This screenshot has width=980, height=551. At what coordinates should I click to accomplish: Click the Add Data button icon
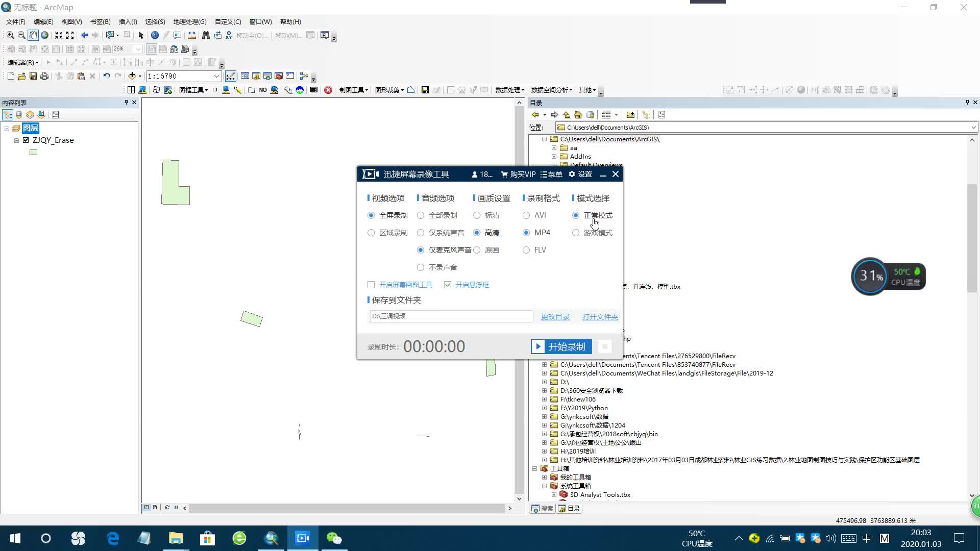pyautogui.click(x=132, y=76)
